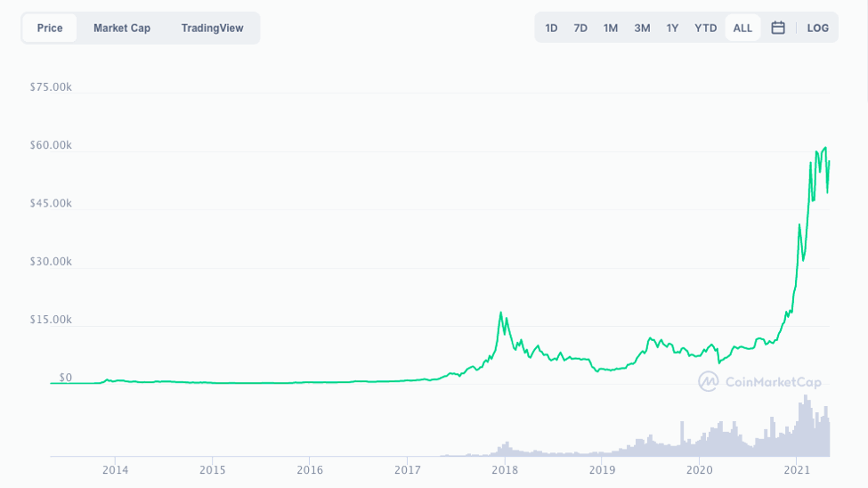
Task: Choose the 3M time range
Action: (642, 28)
